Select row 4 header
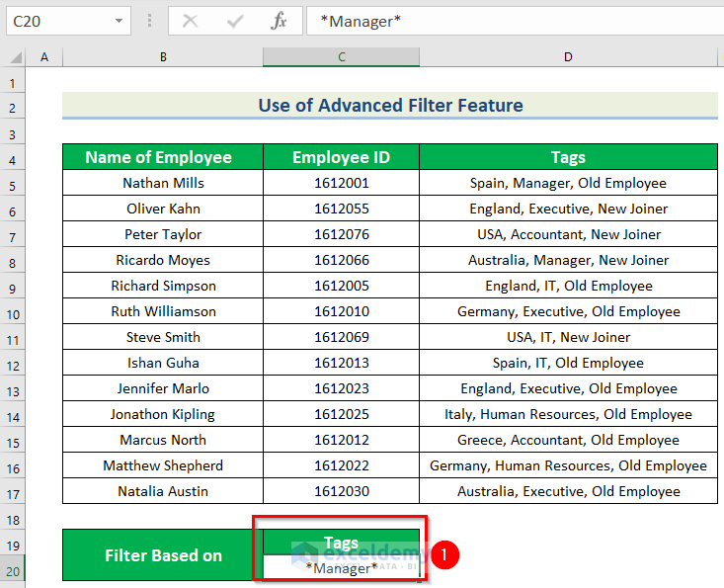This screenshot has height=588, width=724. pos(13,158)
